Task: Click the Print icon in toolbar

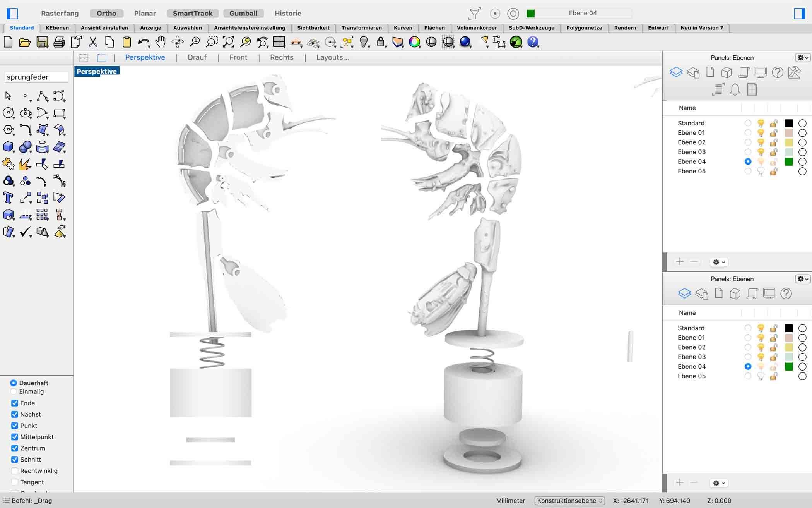Action: tap(59, 42)
